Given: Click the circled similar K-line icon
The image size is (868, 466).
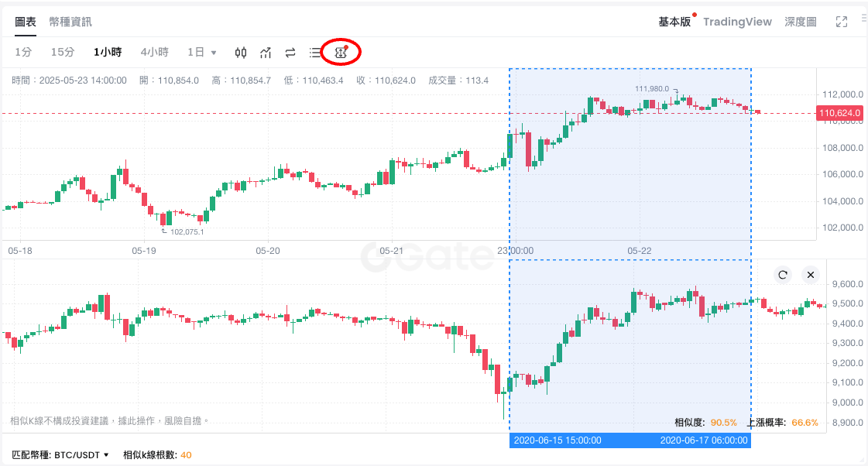Looking at the screenshot, I should 341,53.
